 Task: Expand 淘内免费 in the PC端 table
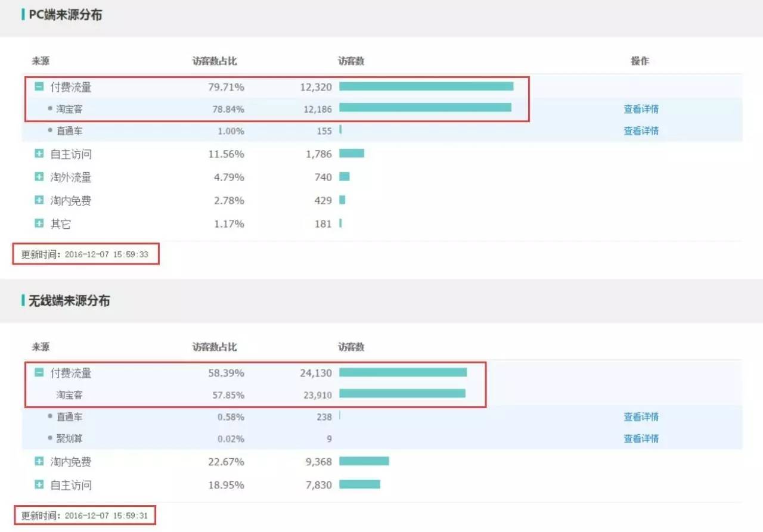[x=39, y=200]
